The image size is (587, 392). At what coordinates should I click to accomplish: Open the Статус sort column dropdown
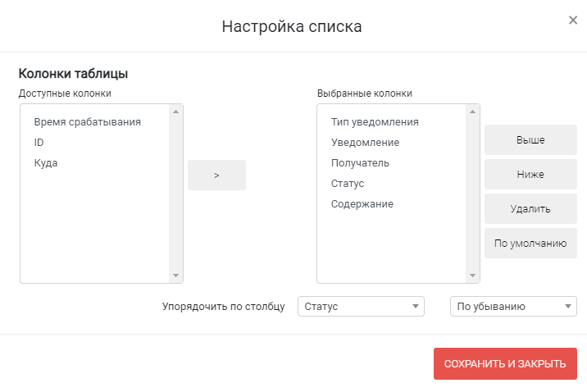[361, 306]
